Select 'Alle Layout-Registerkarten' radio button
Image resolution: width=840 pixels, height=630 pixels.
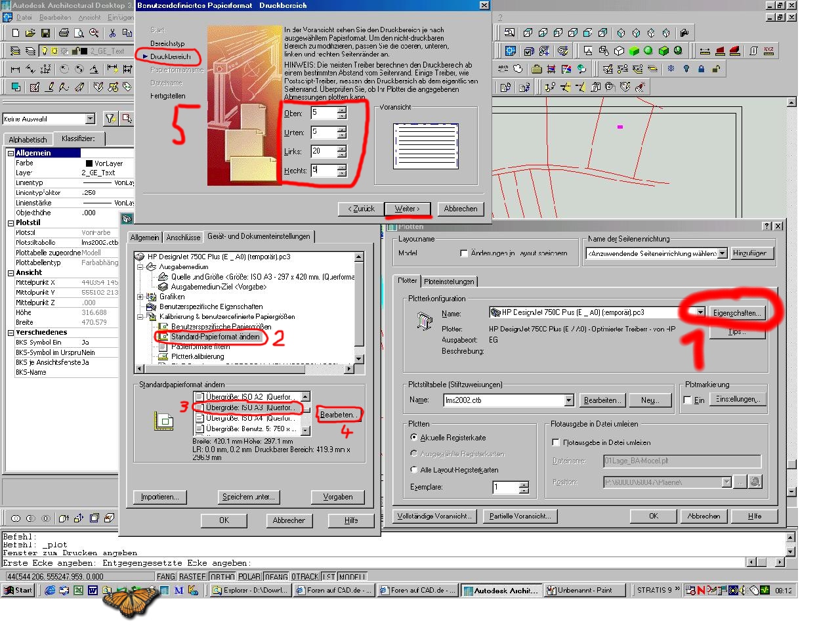click(x=413, y=469)
